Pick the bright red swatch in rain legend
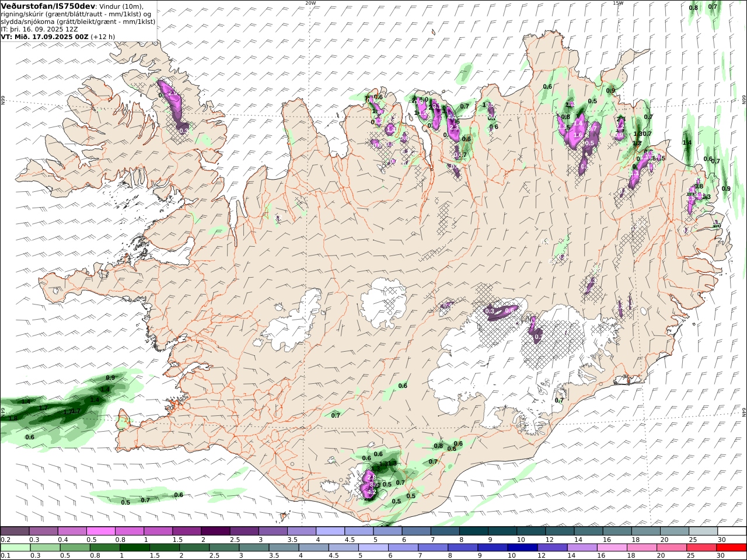This screenshot has height=560, width=747. (732, 548)
